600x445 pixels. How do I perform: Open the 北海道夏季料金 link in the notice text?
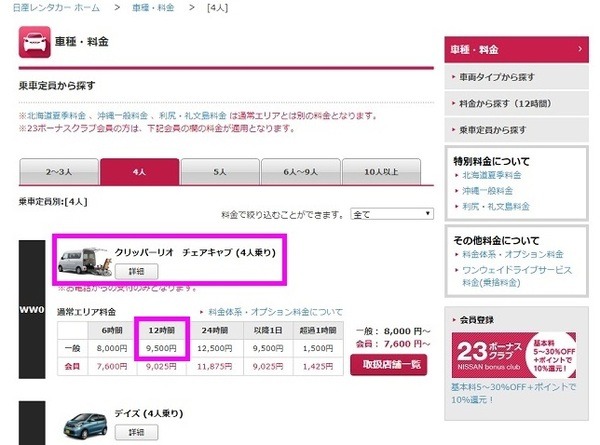point(56,116)
